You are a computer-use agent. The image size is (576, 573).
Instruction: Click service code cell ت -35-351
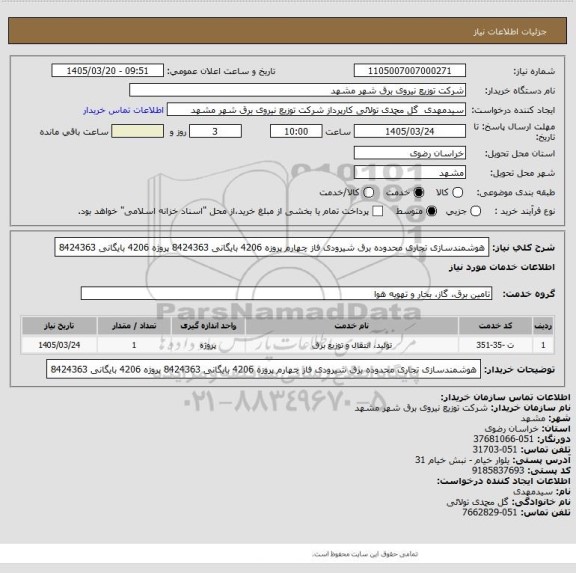pyautogui.click(x=495, y=345)
